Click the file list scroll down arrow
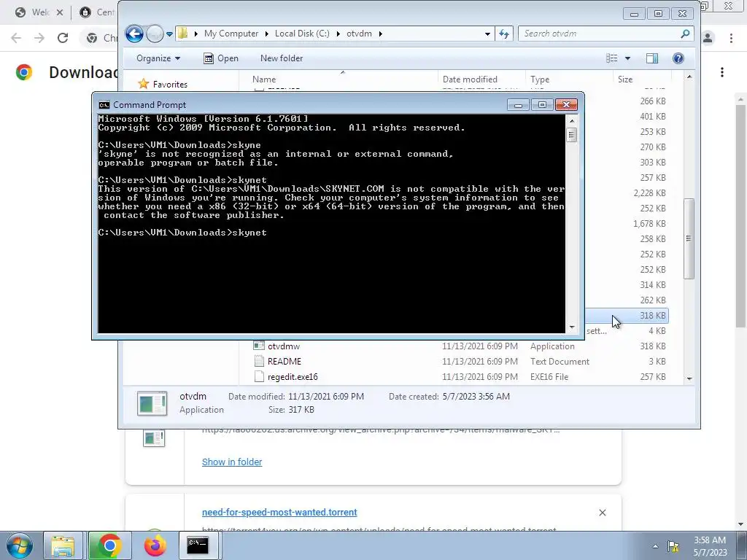747x560 pixels. point(689,378)
